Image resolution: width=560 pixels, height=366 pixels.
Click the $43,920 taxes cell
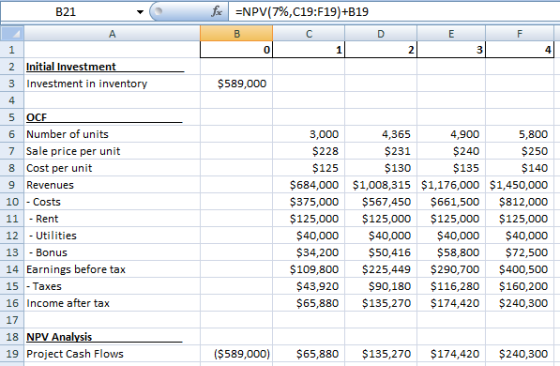pos(309,286)
